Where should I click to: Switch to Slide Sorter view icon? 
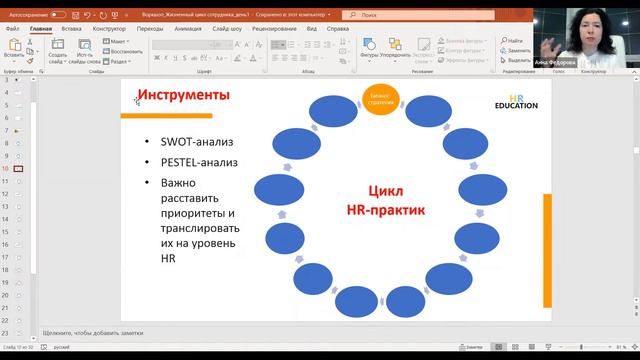[515, 347]
